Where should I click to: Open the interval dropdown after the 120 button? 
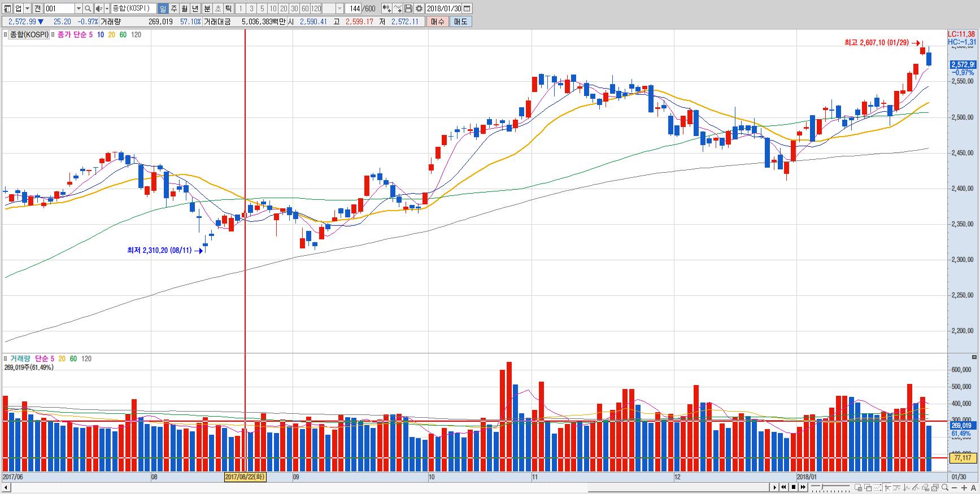coord(339,8)
